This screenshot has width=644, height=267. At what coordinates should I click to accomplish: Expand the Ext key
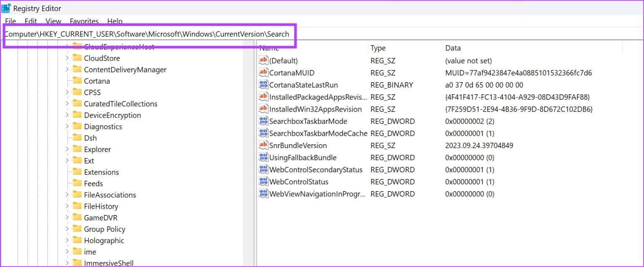click(67, 161)
